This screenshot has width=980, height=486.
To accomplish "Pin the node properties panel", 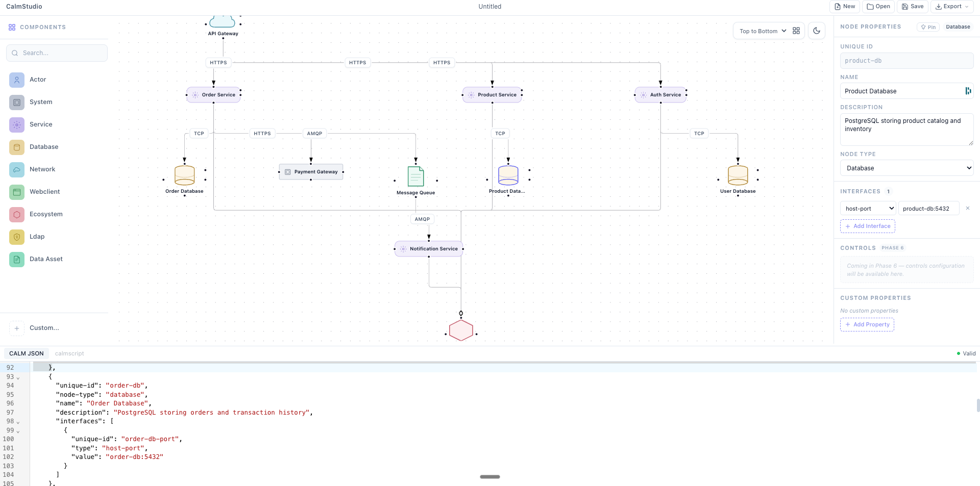I will point(928,27).
